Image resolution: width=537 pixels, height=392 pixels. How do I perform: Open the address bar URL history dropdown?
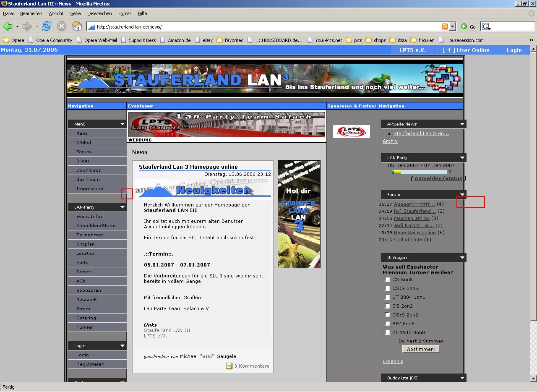pyautogui.click(x=452, y=27)
